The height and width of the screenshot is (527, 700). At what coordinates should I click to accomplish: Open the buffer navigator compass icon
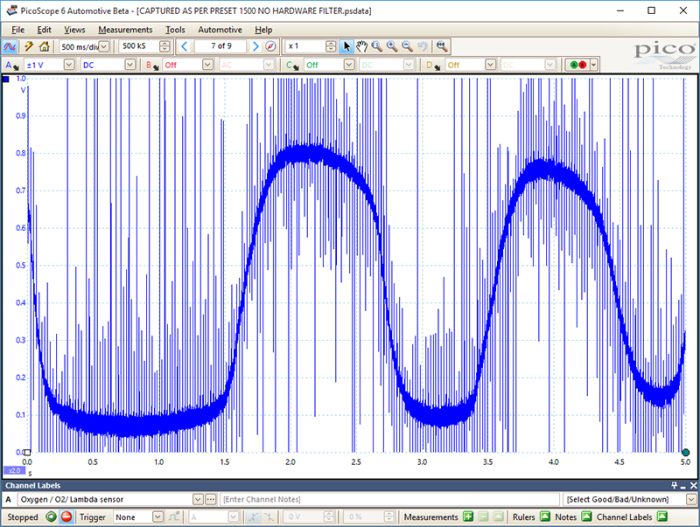pyautogui.click(x=271, y=46)
